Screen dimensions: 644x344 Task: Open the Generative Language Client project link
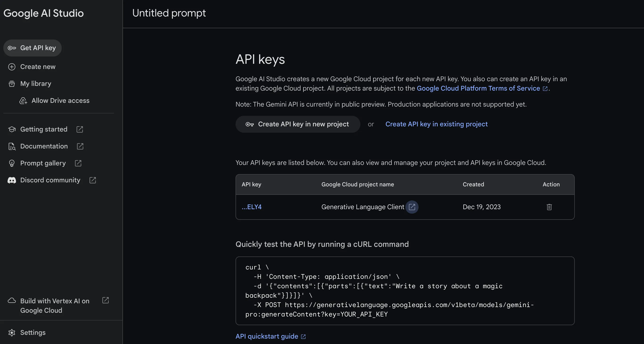pyautogui.click(x=412, y=207)
